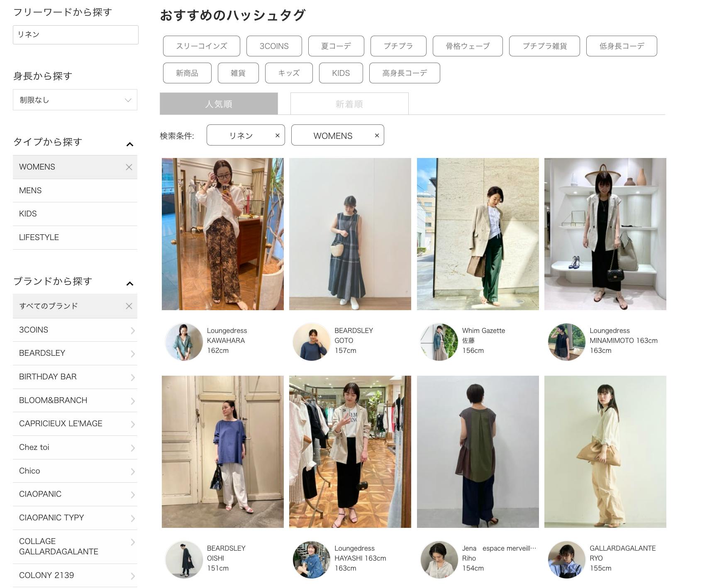Click the Jena espace merveill… brand text
The height and width of the screenshot is (588, 712).
pyautogui.click(x=499, y=548)
